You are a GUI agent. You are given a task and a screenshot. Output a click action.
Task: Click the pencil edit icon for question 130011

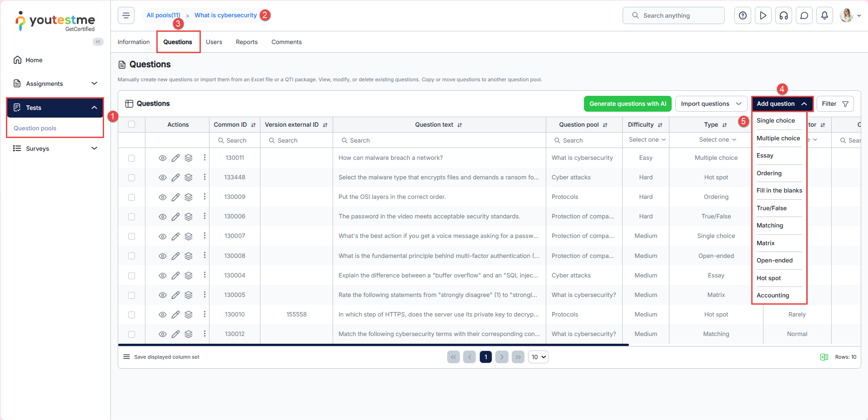(175, 158)
